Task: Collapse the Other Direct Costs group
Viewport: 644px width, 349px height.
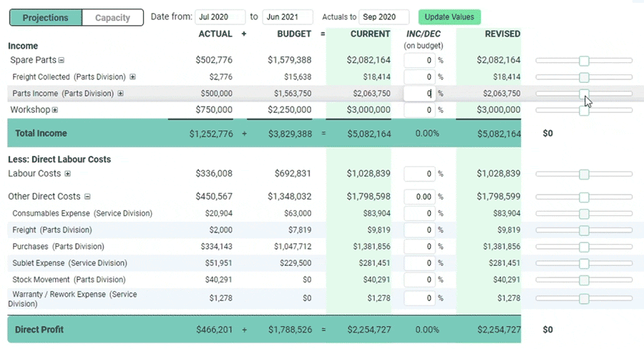Action: (87, 197)
